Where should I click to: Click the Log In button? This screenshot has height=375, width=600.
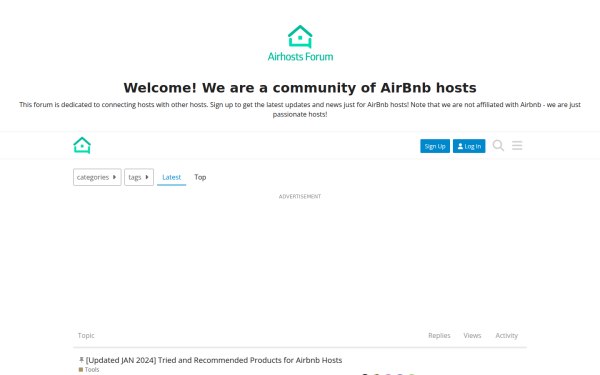pos(469,146)
